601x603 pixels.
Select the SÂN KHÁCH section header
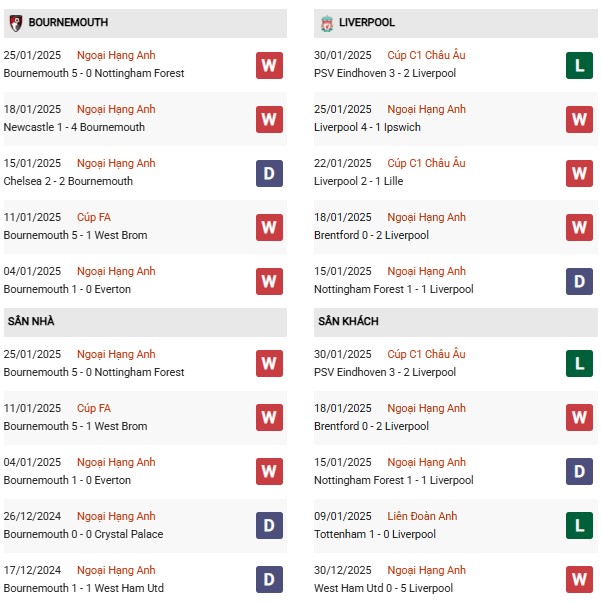(x=348, y=321)
